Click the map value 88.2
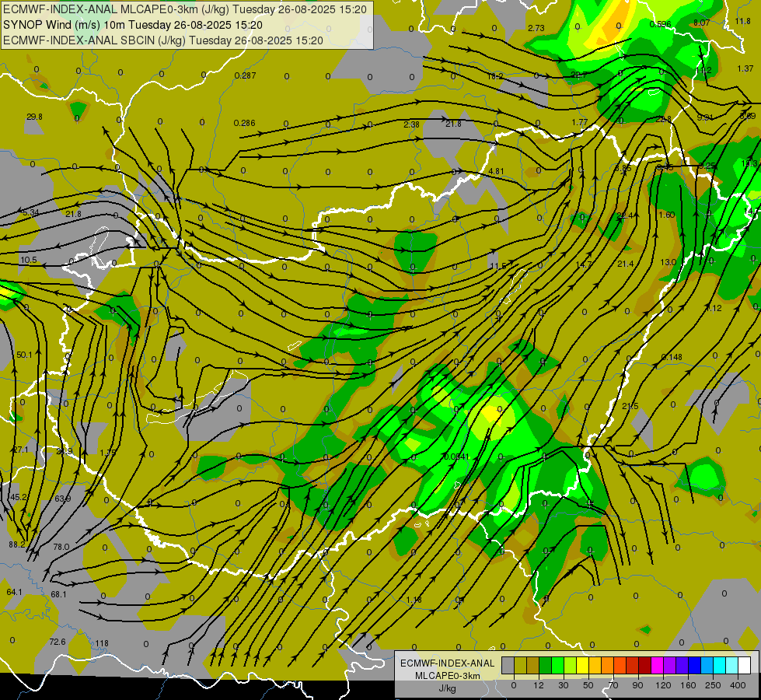Viewport: 761px width, 700px height. [17, 545]
